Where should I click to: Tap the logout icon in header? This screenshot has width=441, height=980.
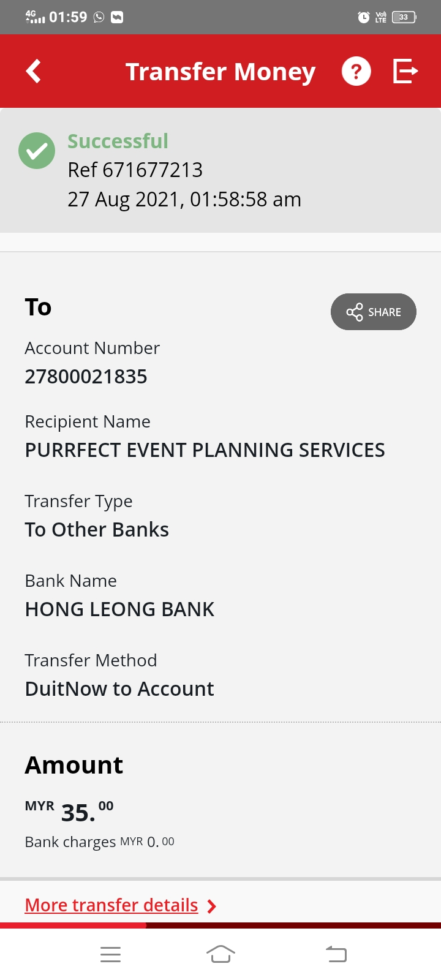(x=405, y=71)
